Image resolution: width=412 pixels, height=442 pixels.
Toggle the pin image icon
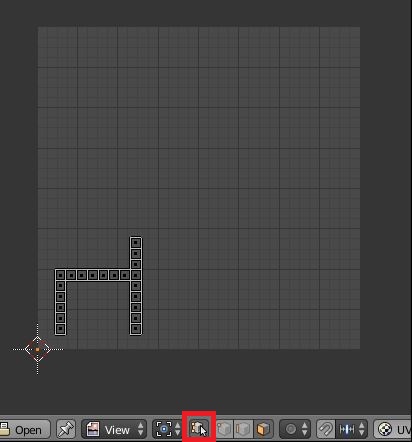(66, 429)
